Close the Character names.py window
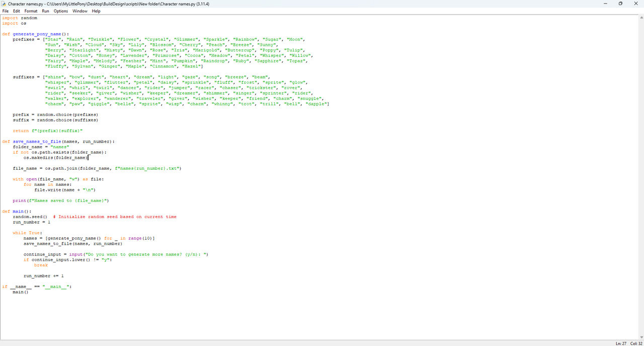 coord(635,4)
